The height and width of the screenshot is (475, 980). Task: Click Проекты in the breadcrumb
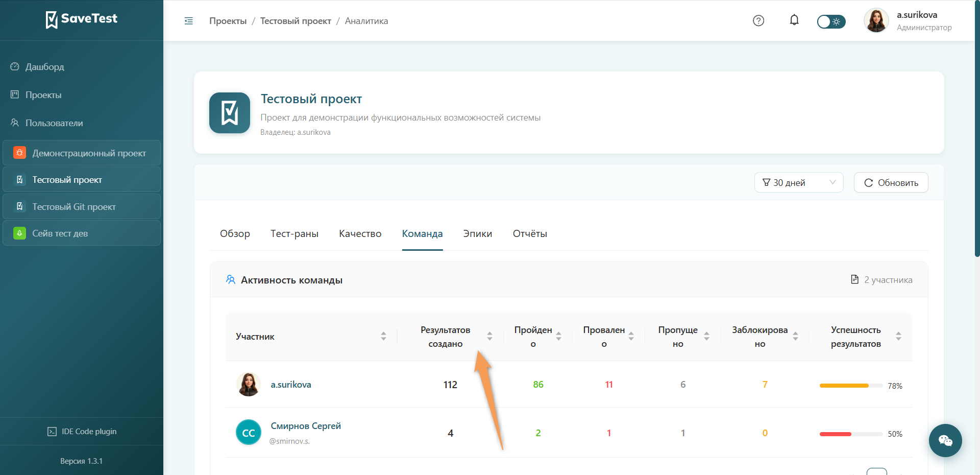228,21
